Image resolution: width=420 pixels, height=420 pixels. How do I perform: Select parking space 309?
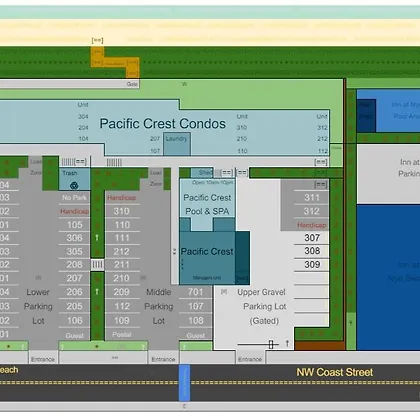[312, 264]
